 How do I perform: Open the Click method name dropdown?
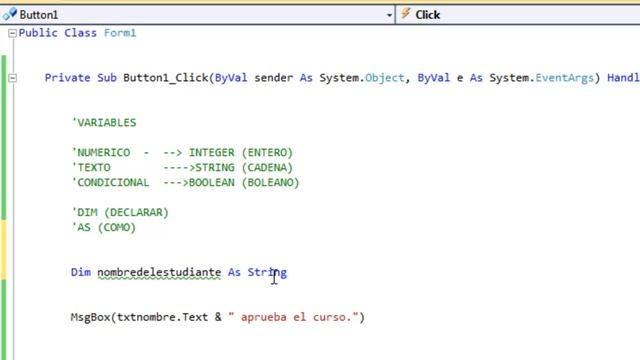coord(518,15)
